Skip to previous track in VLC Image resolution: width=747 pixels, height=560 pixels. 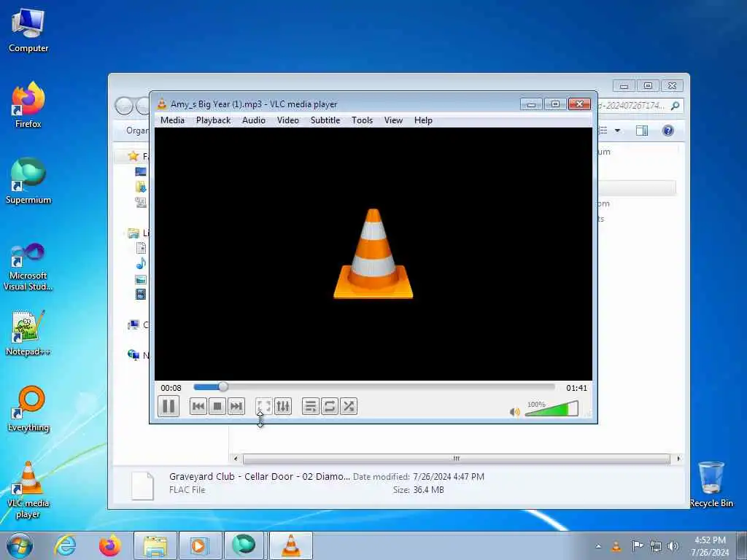[x=198, y=406]
